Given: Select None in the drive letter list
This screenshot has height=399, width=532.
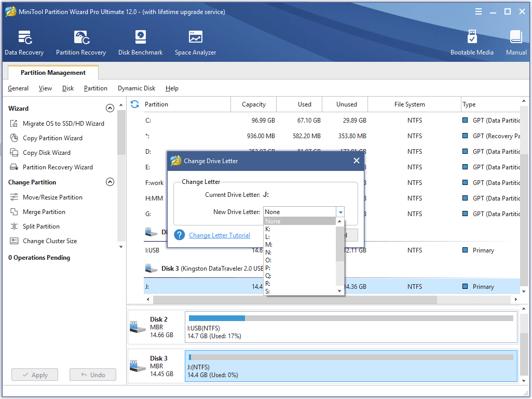Looking at the screenshot, I should [299, 221].
